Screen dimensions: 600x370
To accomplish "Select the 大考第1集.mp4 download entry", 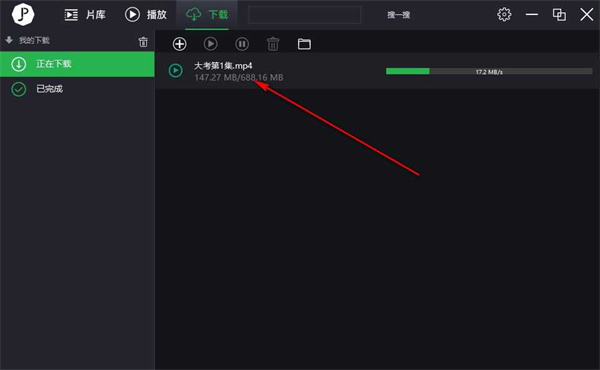I will [377, 71].
